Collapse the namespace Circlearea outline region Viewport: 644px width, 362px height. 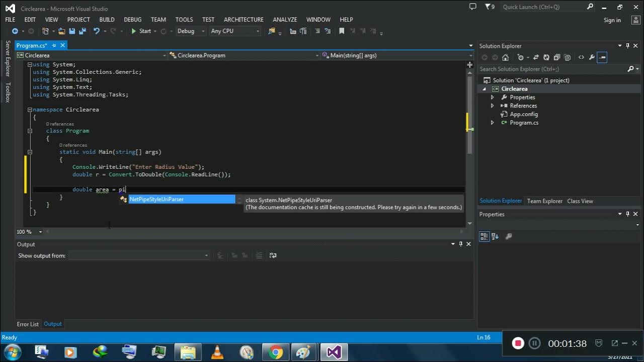click(30, 110)
